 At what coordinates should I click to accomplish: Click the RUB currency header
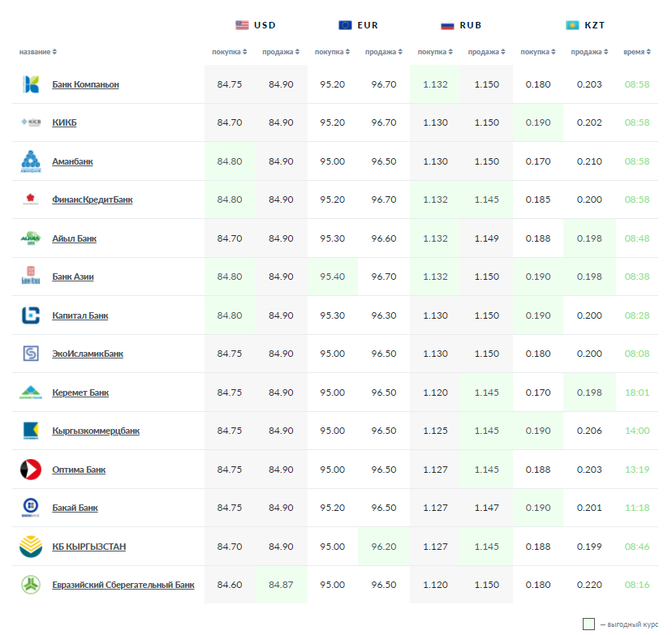(x=461, y=25)
